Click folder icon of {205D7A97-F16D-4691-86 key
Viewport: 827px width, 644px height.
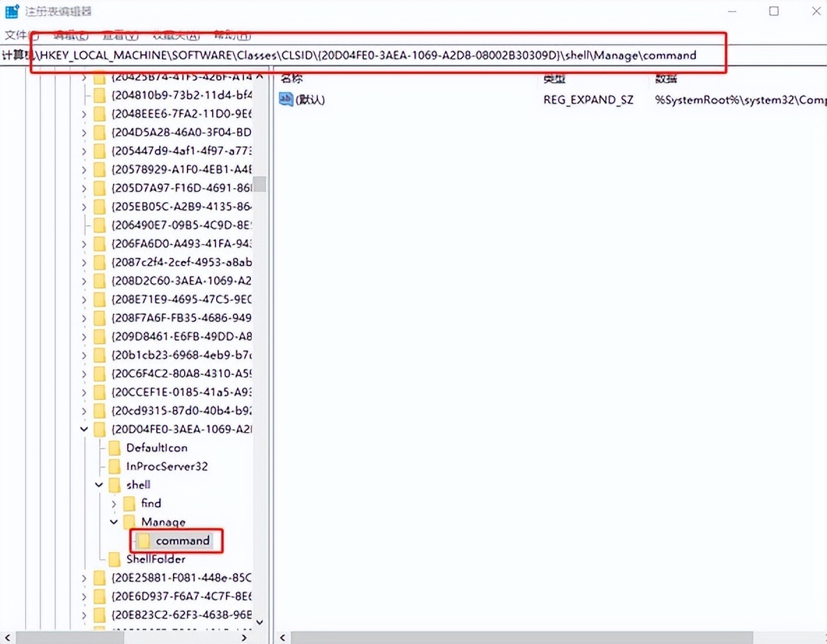tap(99, 188)
